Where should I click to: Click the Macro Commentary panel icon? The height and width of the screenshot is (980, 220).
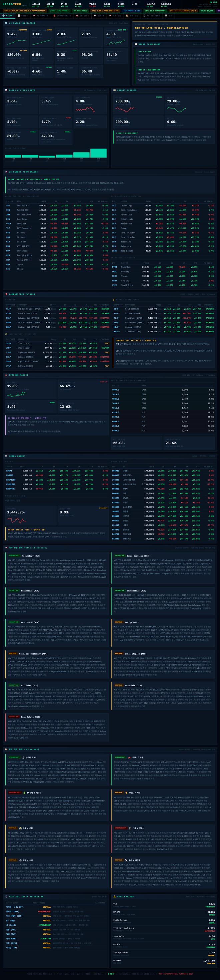point(136,44)
